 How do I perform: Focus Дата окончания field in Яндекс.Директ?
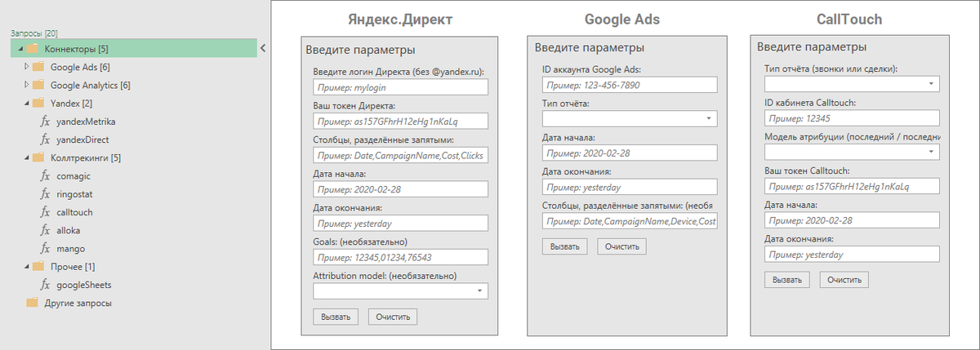[400, 223]
